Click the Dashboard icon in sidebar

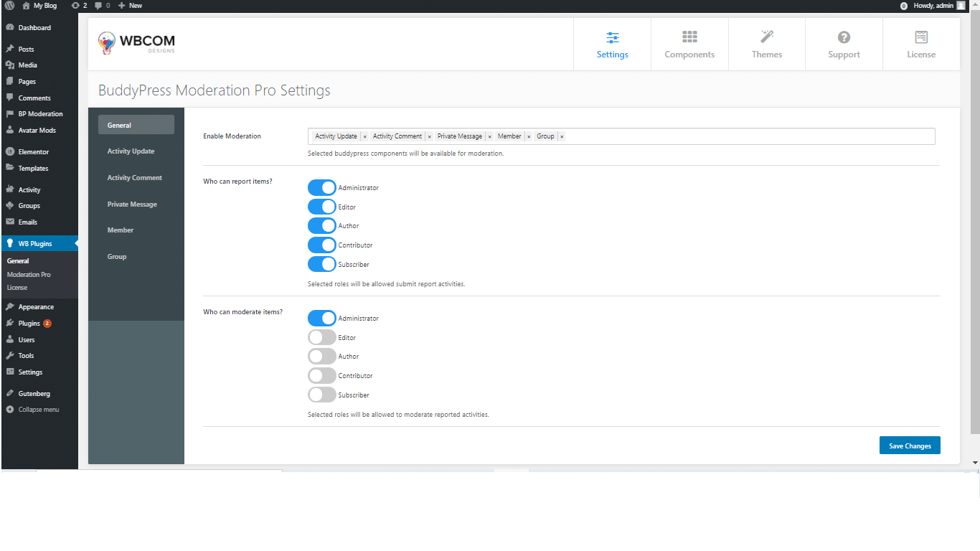(x=10, y=27)
